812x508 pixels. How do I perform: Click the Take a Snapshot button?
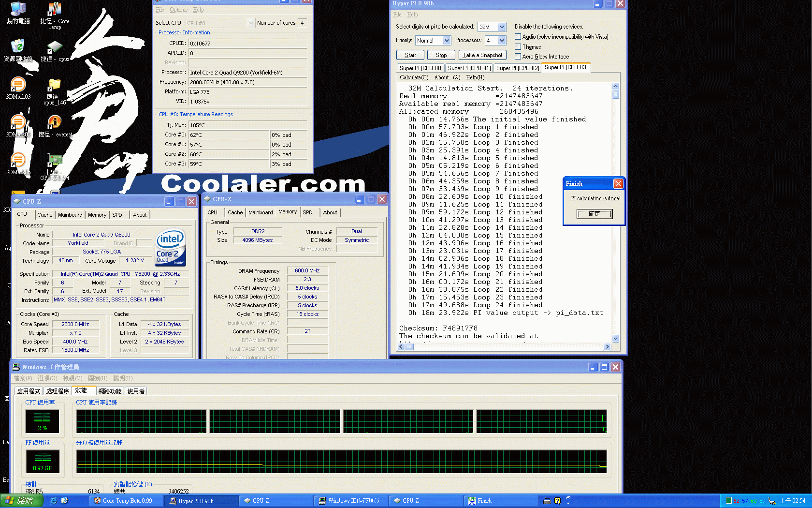tap(482, 55)
